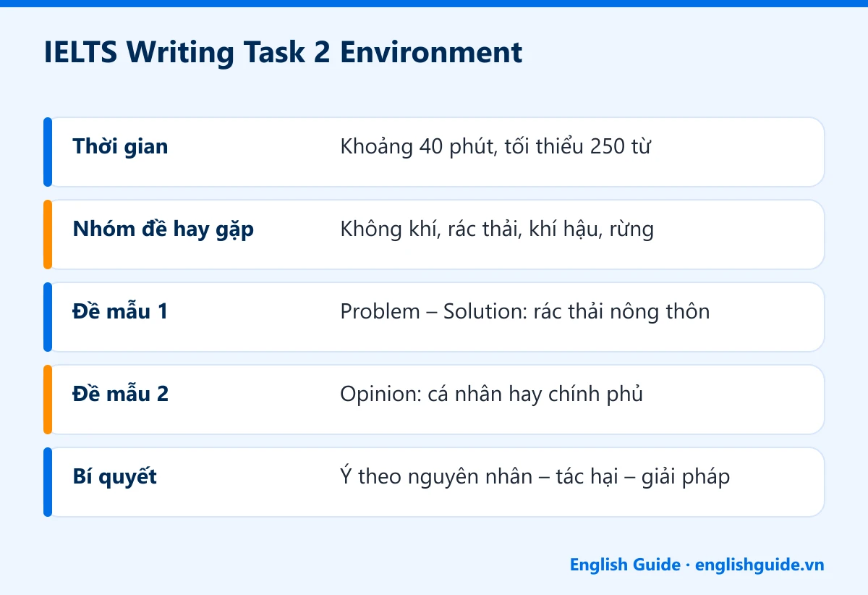Click Ý theo nguyên nhân – tác hại – giải pháp
Viewport: 868px width, 595px height.
pyautogui.click(x=535, y=477)
